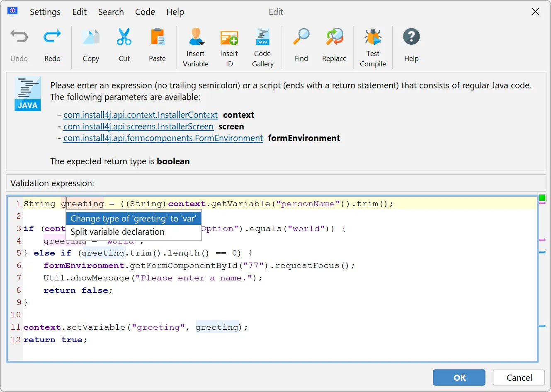Click 'setVariable' on line 11
This screenshot has width=551, height=392.
click(x=96, y=327)
